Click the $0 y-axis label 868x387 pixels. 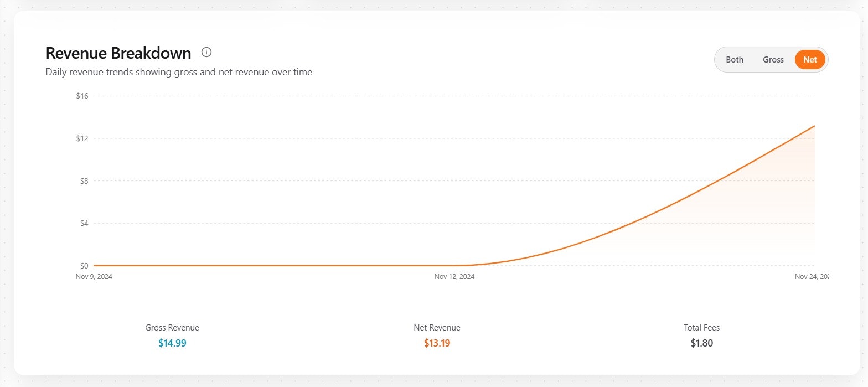[x=84, y=266]
